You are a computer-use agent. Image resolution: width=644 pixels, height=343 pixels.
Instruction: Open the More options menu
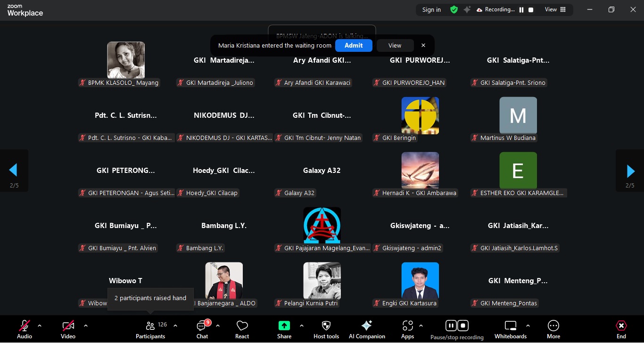[x=553, y=329]
